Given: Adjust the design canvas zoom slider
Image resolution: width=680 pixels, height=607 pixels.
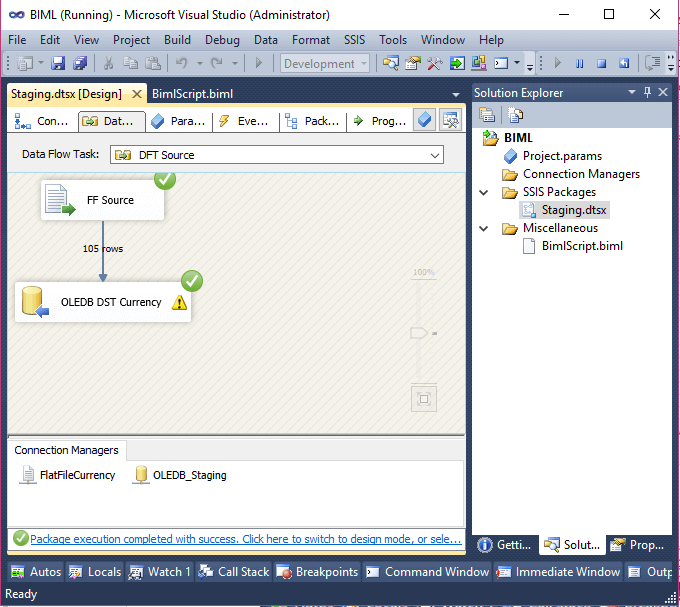Looking at the screenshot, I should (x=419, y=333).
